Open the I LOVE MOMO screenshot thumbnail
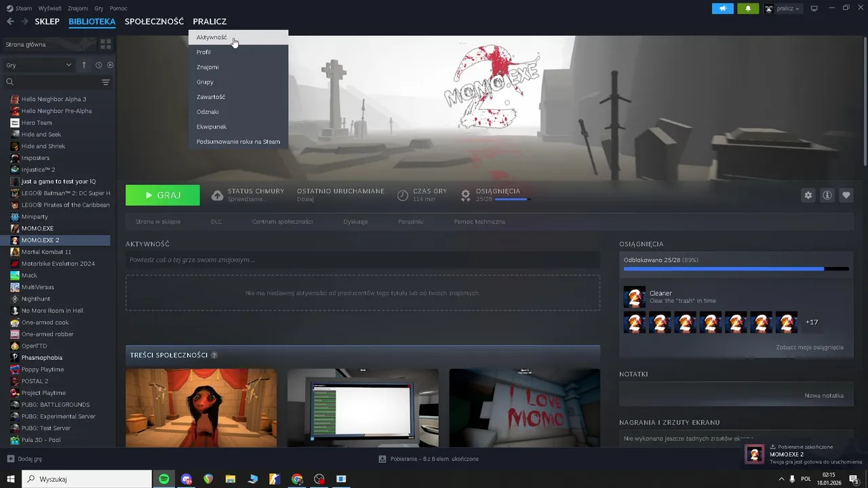 pos(524,408)
